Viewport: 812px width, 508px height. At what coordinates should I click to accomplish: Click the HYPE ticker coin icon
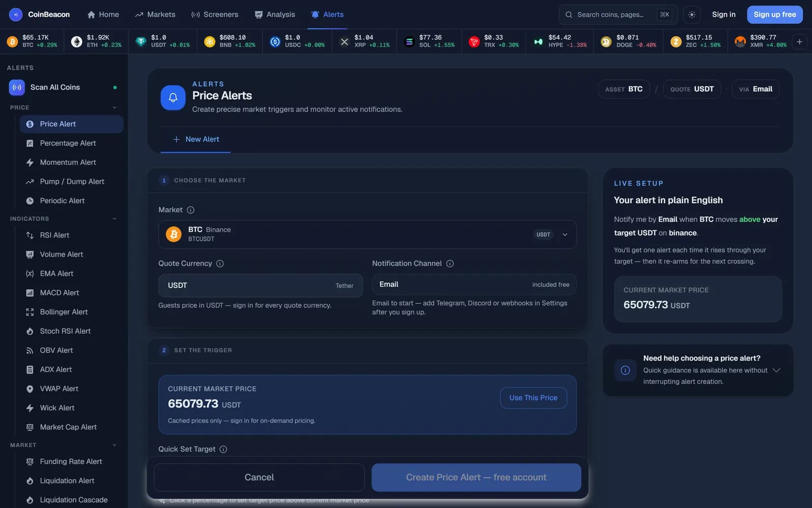pos(538,42)
